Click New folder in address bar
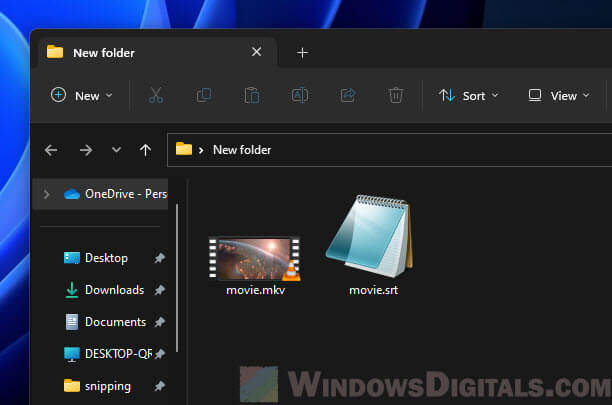This screenshot has height=405, width=612. click(x=242, y=150)
